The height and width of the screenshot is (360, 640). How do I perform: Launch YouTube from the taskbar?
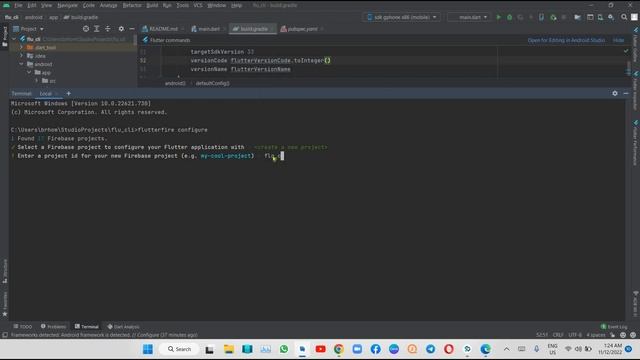[320, 349]
